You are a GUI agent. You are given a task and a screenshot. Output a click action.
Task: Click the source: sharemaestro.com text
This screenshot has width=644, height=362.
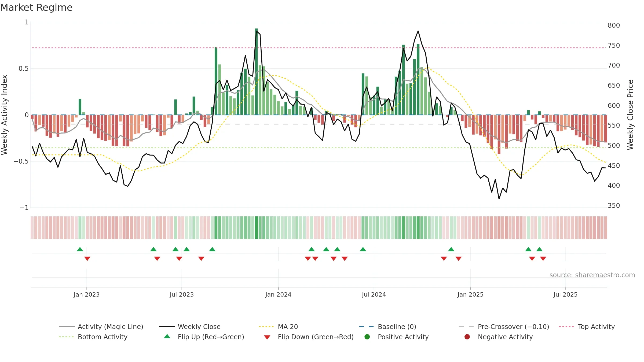tap(592, 275)
